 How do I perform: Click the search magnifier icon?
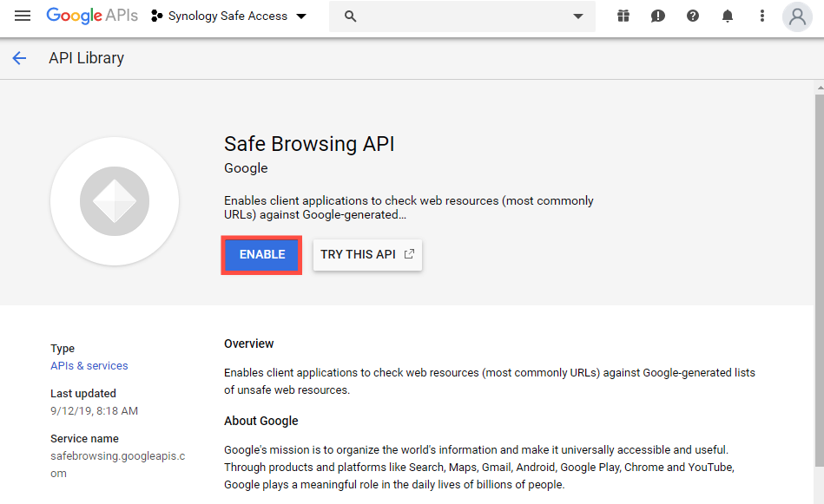(351, 16)
